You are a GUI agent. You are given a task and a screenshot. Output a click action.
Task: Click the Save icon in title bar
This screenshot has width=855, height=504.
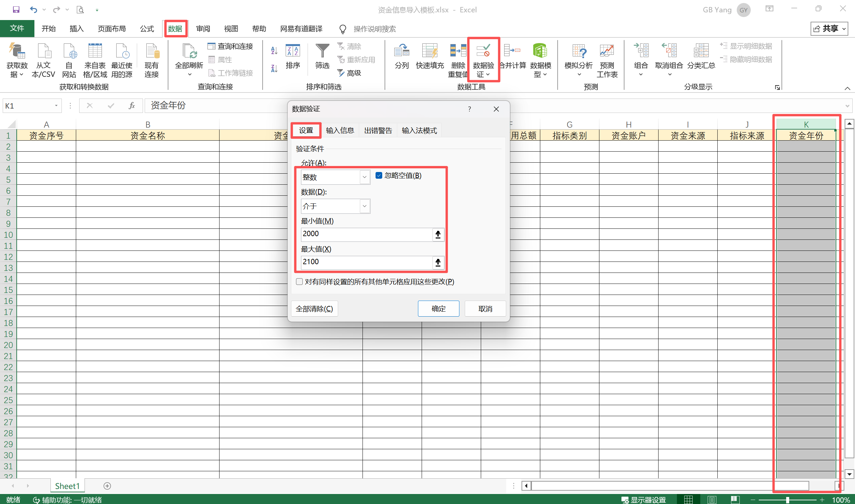[16, 9]
